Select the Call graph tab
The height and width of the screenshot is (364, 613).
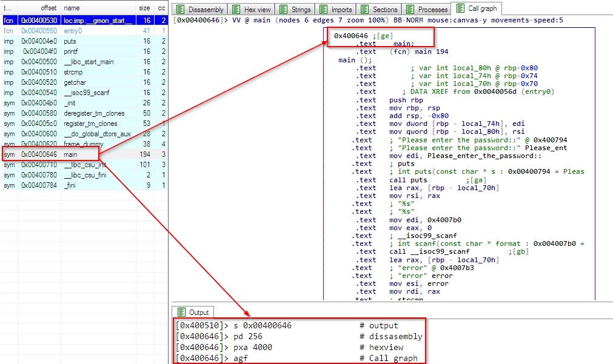click(x=477, y=8)
